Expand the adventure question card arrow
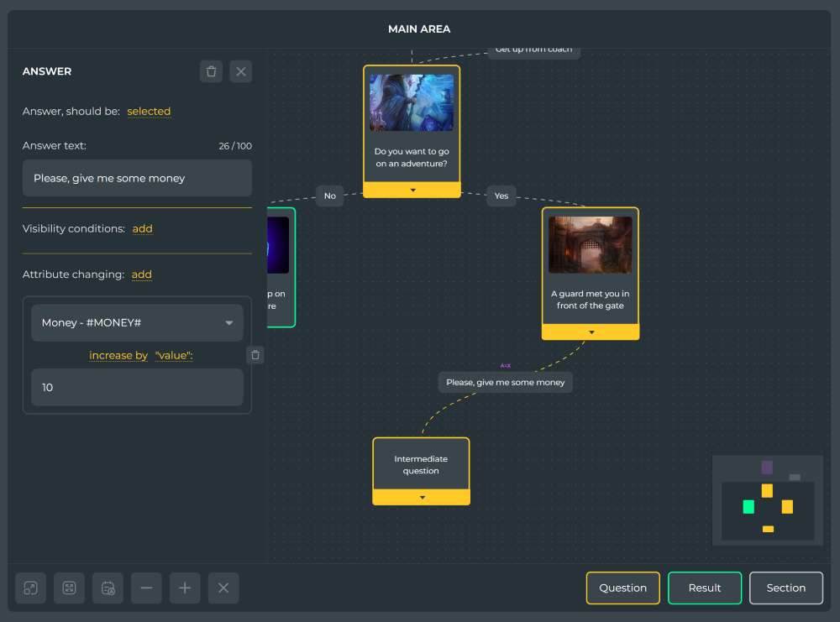This screenshot has width=840, height=622. pyautogui.click(x=412, y=190)
